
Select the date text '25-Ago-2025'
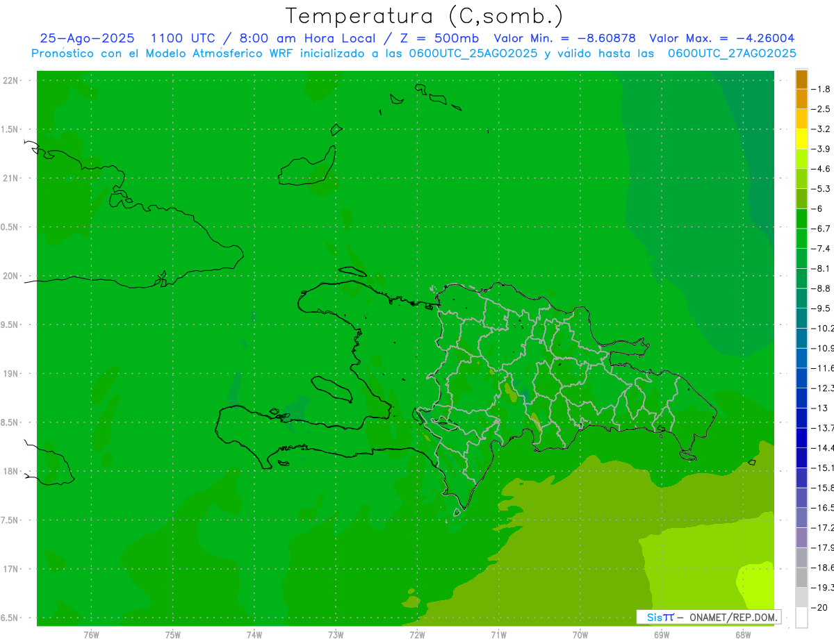87,38
